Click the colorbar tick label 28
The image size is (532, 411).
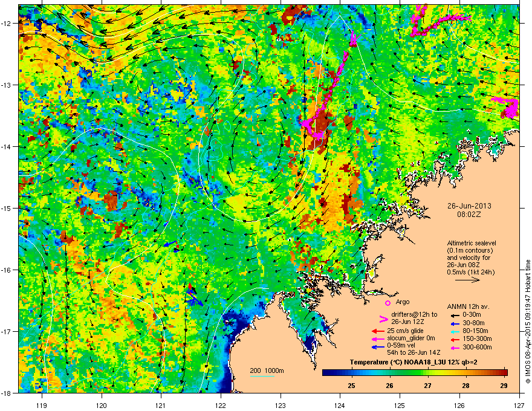466,386
